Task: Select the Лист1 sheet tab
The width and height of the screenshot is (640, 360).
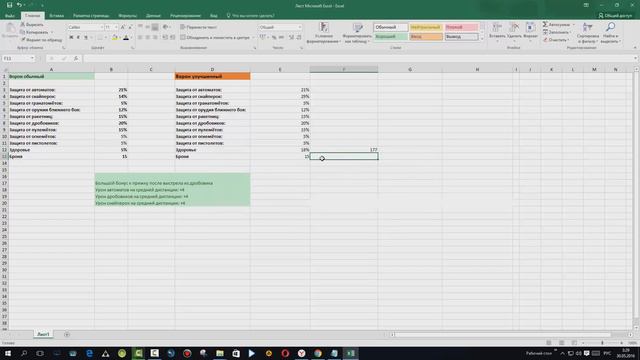Action: [x=43, y=334]
